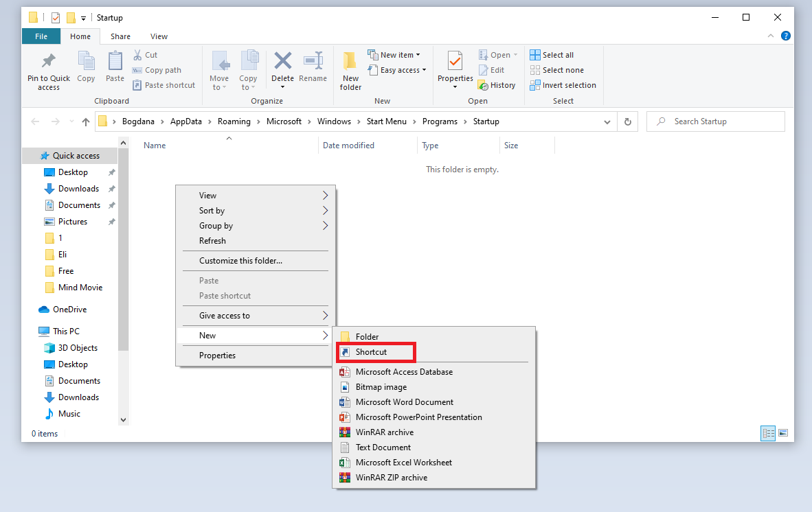Viewport: 812px width, 512px height.
Task: Click the Delete icon on the ribbon
Action: pos(282,65)
